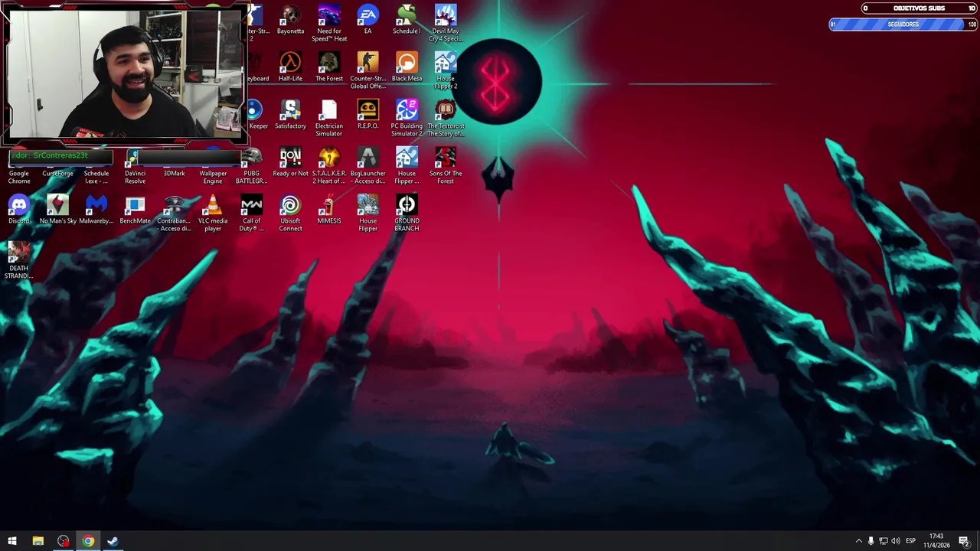Launch the R.E.P.O. game shortcut

click(x=367, y=115)
